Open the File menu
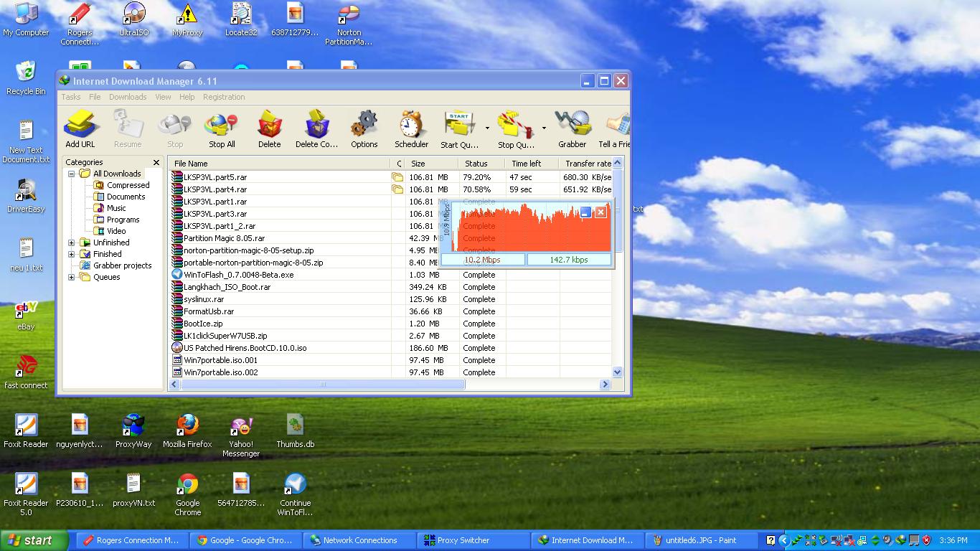The image size is (980, 551). (95, 97)
